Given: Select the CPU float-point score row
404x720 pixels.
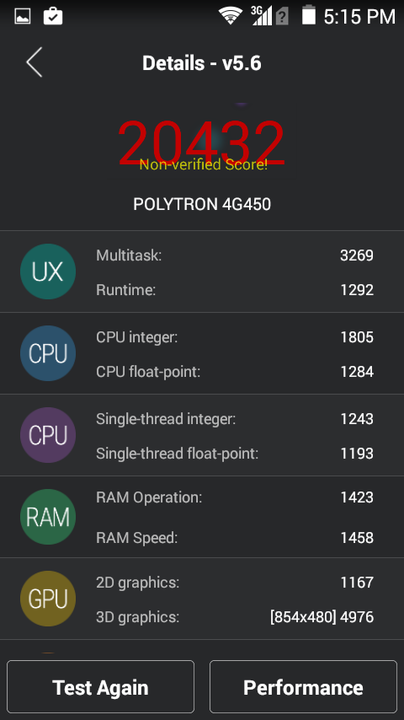Looking at the screenshot, I should coord(235,371).
